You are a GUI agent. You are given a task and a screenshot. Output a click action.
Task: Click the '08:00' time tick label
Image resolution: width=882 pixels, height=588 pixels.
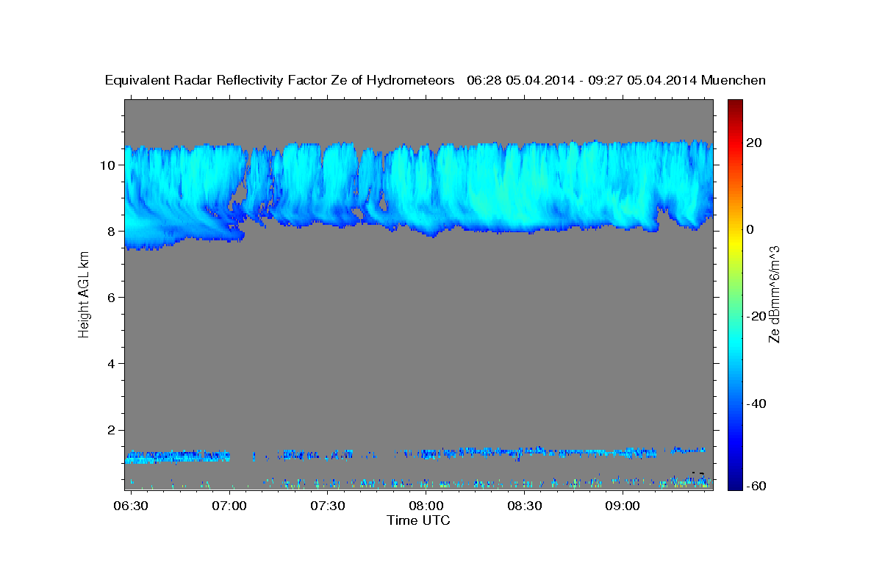(x=426, y=506)
